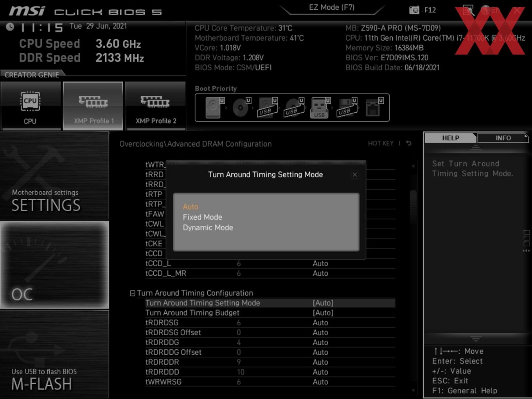Click the settings list scroll-up arrow
Screen dimensions: 532x399
coord(413,166)
